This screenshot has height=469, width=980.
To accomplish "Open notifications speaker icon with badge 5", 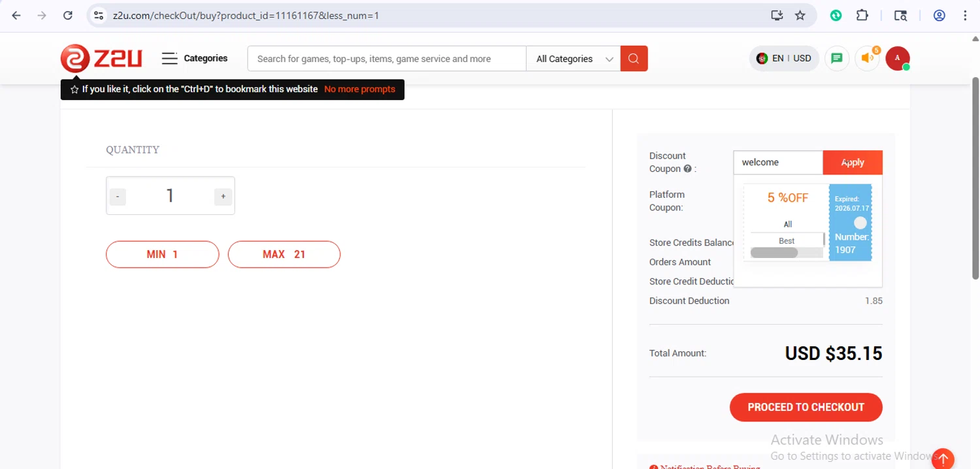I will [868, 58].
